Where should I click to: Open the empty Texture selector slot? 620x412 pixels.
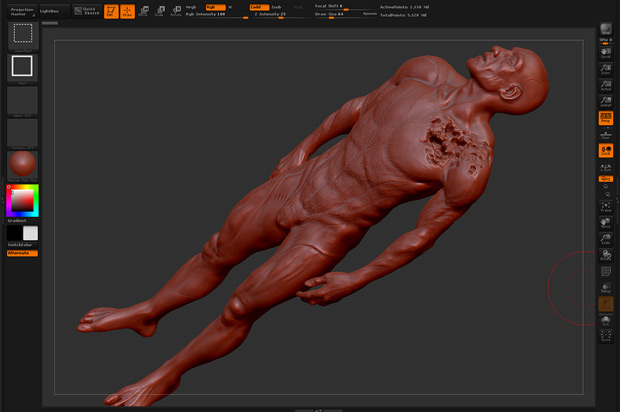(x=23, y=133)
